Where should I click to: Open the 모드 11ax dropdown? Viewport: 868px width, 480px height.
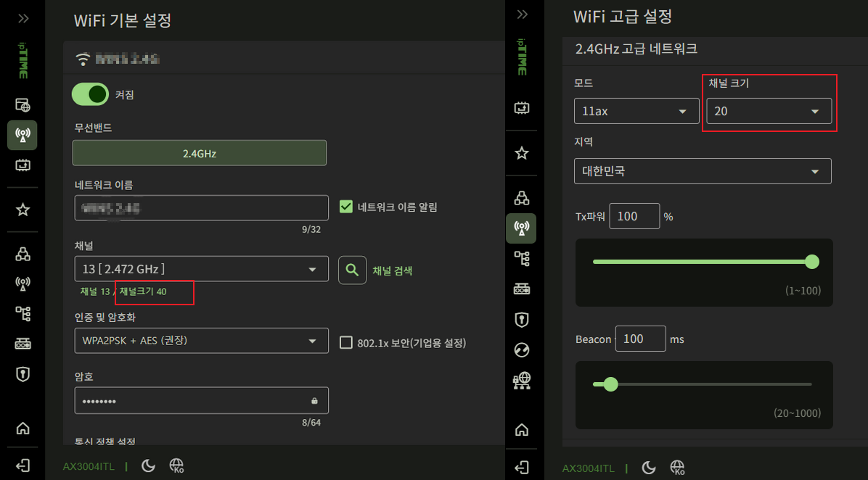[x=636, y=111]
